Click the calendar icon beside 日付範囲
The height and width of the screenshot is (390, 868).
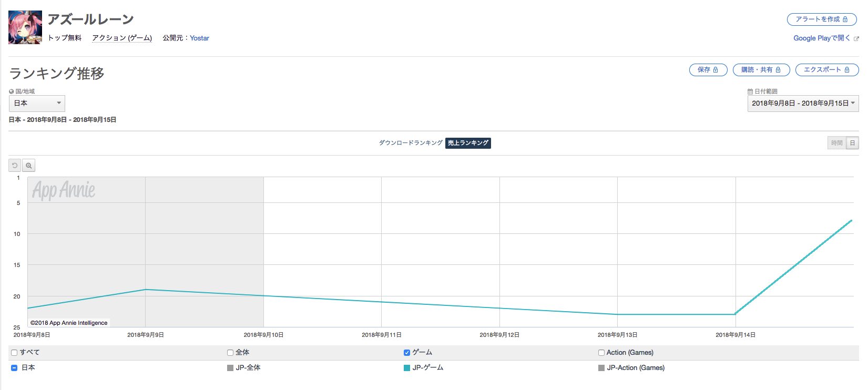750,91
